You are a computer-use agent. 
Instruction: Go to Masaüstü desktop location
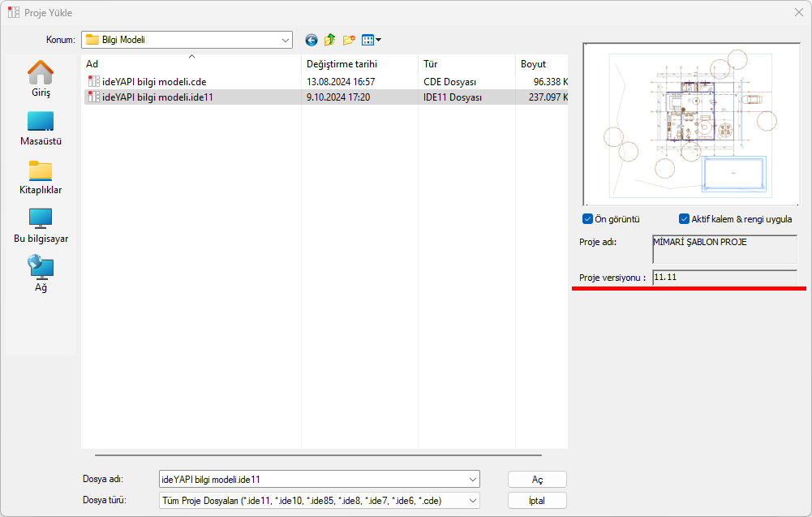tap(41, 128)
